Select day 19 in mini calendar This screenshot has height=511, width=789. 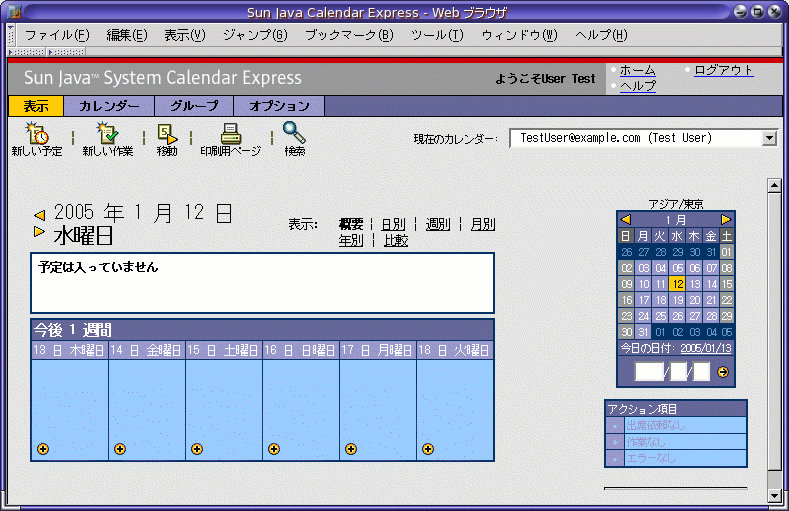(x=678, y=300)
